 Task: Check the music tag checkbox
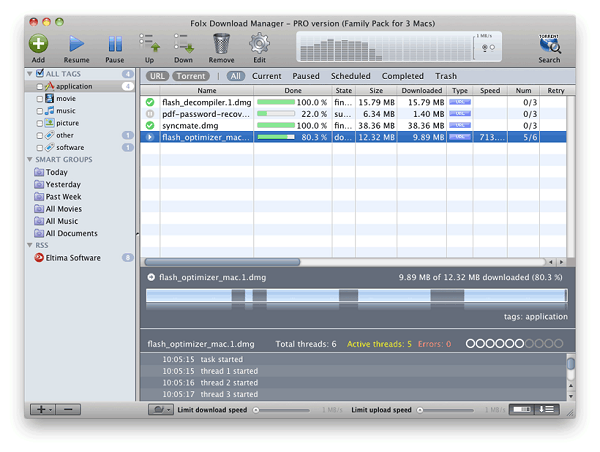coord(40,111)
